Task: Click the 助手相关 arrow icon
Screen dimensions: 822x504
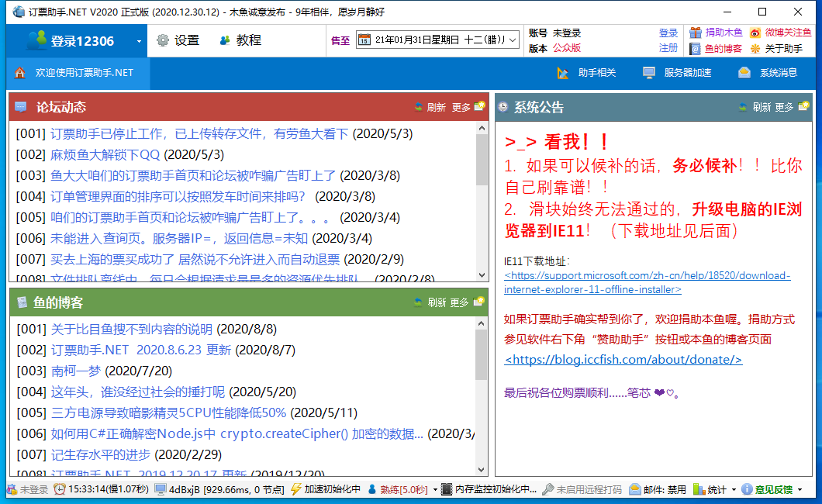Action: click(563, 73)
